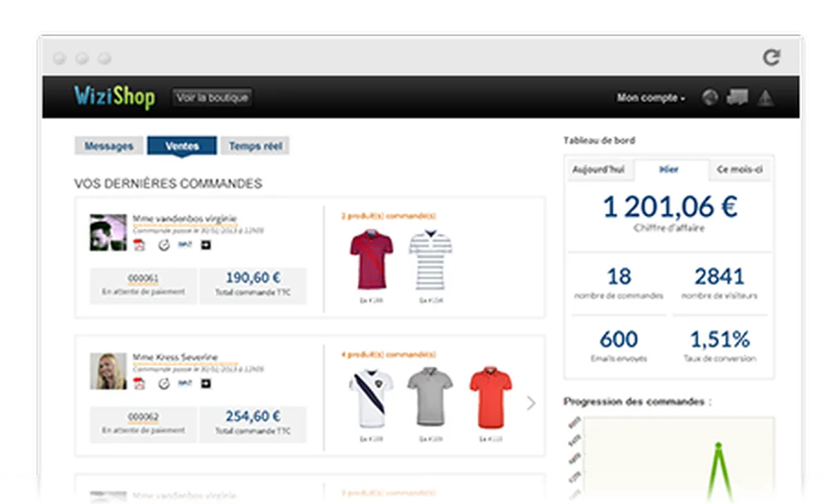Viewport: 831px width, 504px height.
Task: Click the 1,51% taux de conversion value
Action: [720, 340]
